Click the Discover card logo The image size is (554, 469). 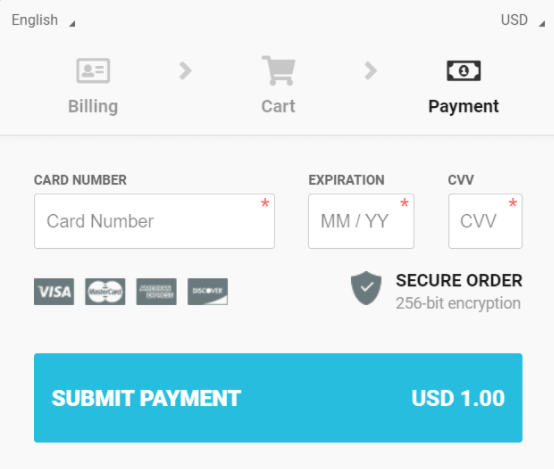click(x=208, y=292)
